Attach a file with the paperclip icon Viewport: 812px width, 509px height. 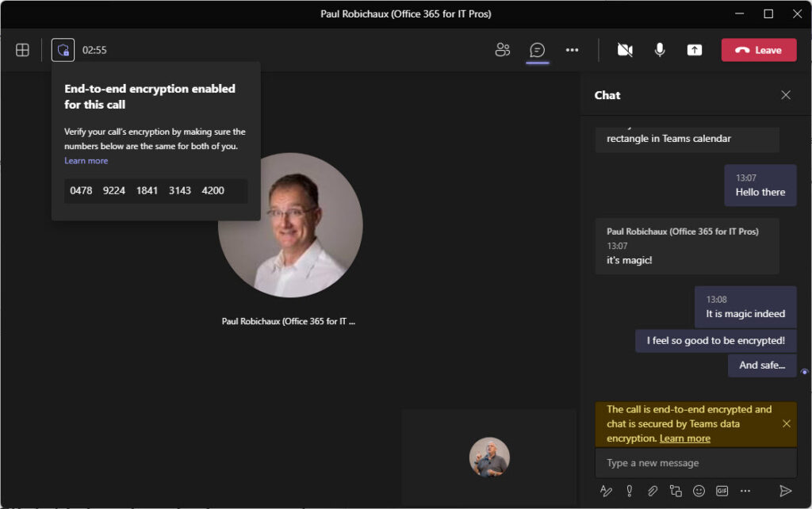click(x=653, y=491)
